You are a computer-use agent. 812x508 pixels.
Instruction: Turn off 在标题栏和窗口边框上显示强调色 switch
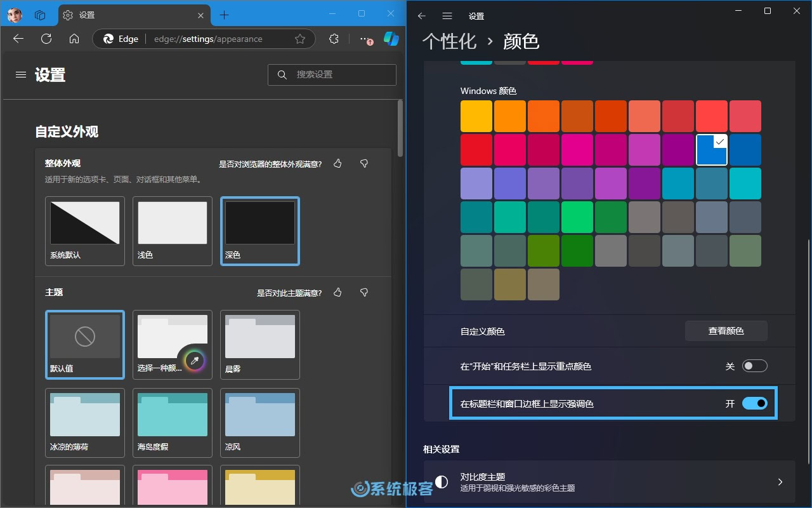(755, 403)
